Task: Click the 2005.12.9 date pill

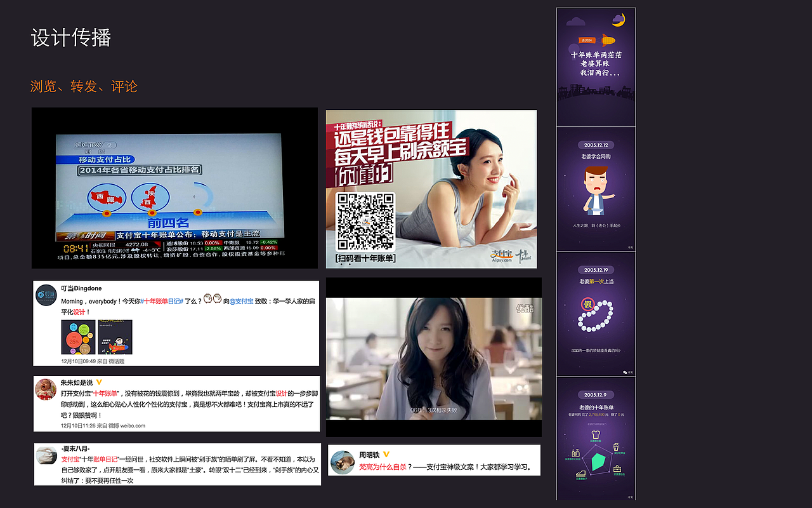Action: coord(596,395)
